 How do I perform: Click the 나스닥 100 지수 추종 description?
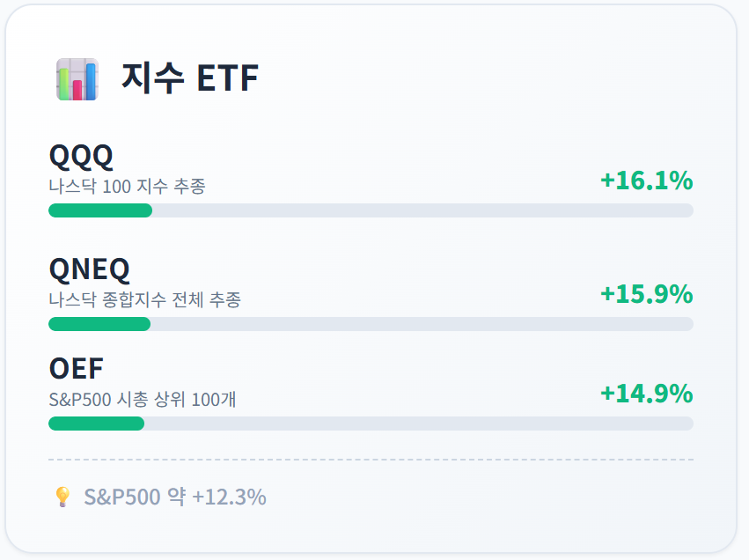127,187
